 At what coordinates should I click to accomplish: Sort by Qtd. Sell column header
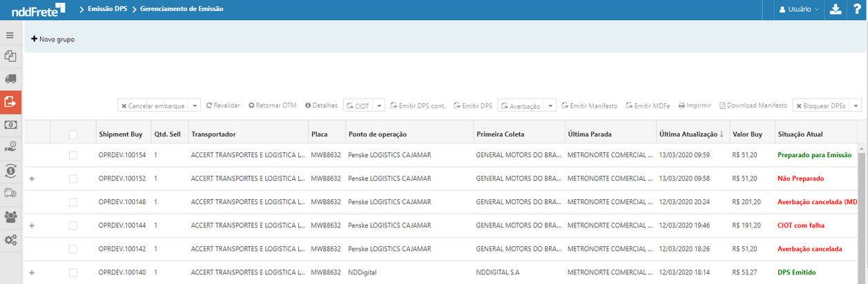tap(168, 134)
